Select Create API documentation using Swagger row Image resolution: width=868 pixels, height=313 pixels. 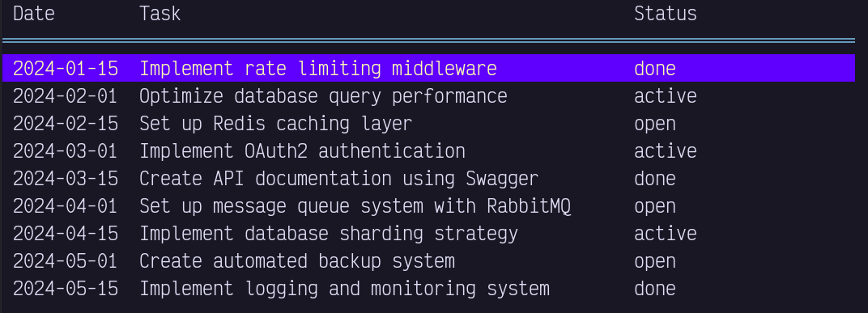tap(428, 179)
